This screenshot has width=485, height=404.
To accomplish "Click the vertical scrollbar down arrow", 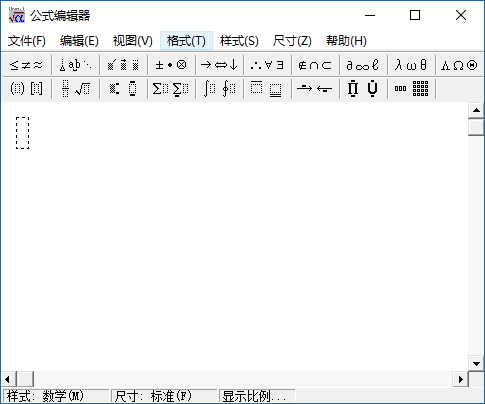I will pos(476,364).
